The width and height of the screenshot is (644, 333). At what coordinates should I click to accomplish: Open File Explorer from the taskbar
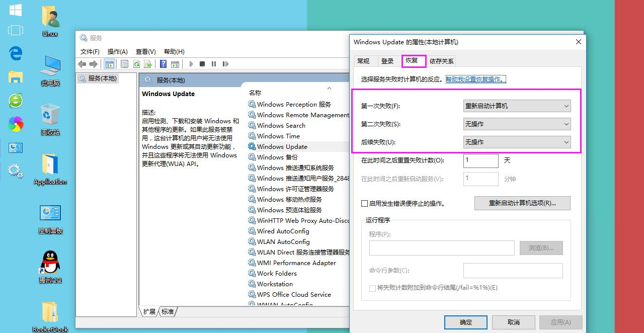coord(16,77)
